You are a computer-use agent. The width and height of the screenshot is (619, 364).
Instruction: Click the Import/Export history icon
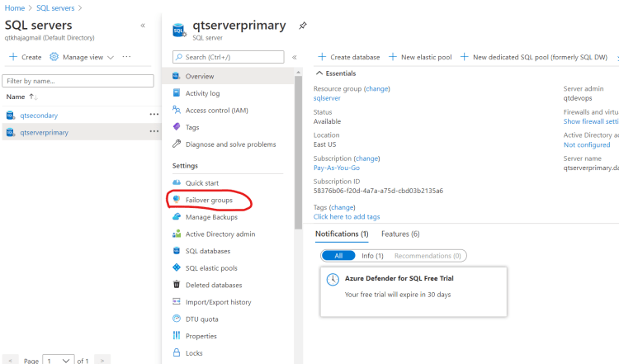tap(177, 301)
